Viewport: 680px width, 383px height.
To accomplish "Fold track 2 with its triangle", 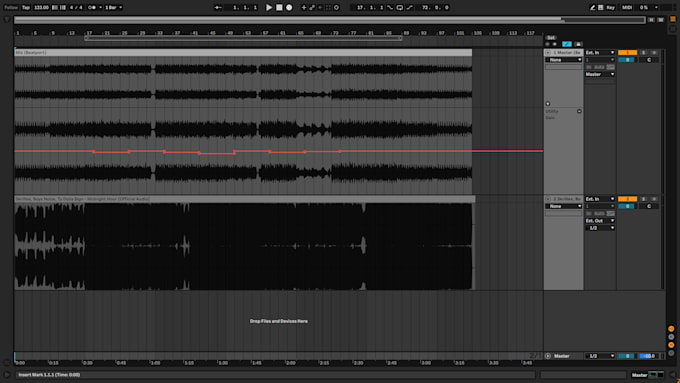I will click(548, 199).
